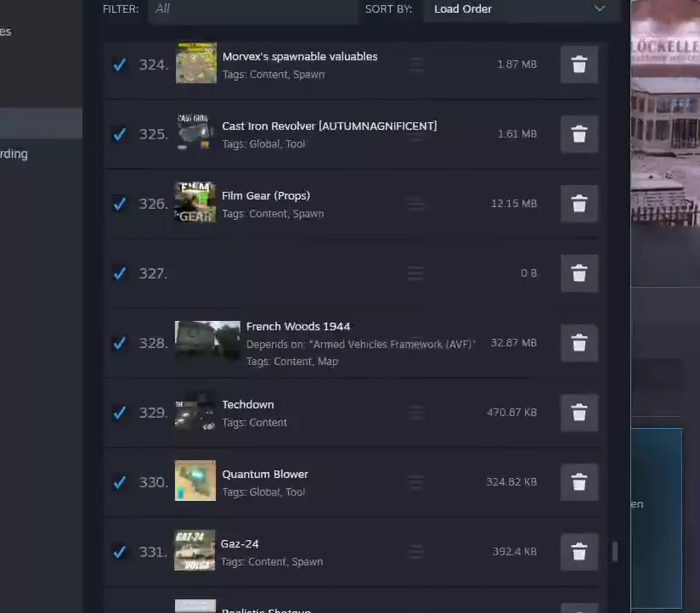
Task: Click trash icon for Film Gear (Props)
Action: 579,204
